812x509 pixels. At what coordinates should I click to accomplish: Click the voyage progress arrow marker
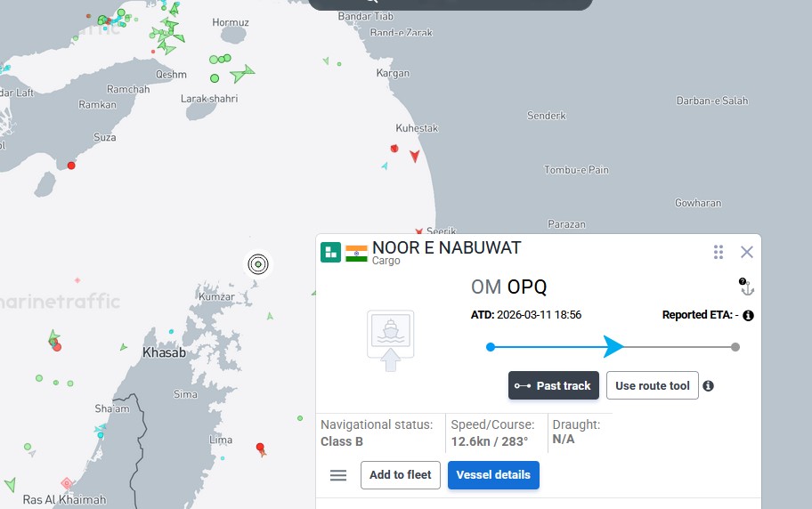pos(613,346)
